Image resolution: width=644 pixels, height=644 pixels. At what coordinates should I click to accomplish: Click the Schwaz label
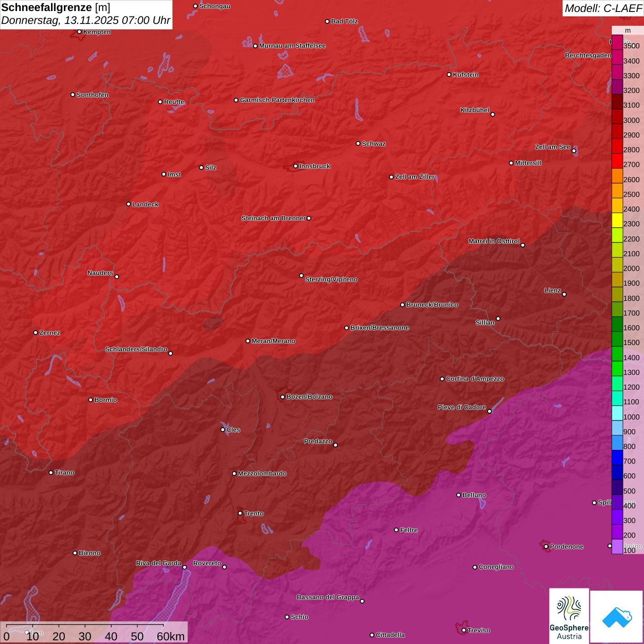[x=374, y=144]
